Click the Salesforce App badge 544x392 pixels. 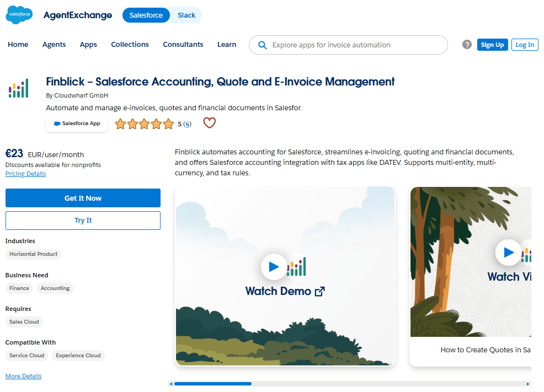(x=77, y=123)
